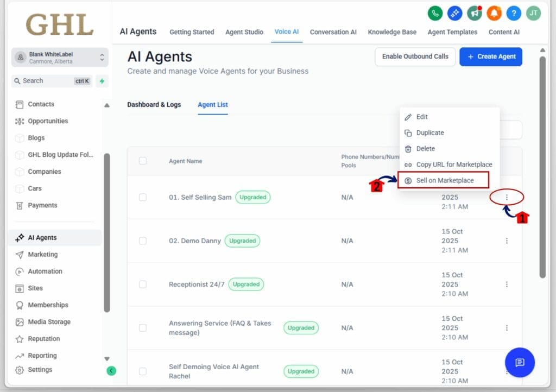Open the three-dot menu for Answering Service
This screenshot has width=556, height=392.
pyautogui.click(x=507, y=328)
